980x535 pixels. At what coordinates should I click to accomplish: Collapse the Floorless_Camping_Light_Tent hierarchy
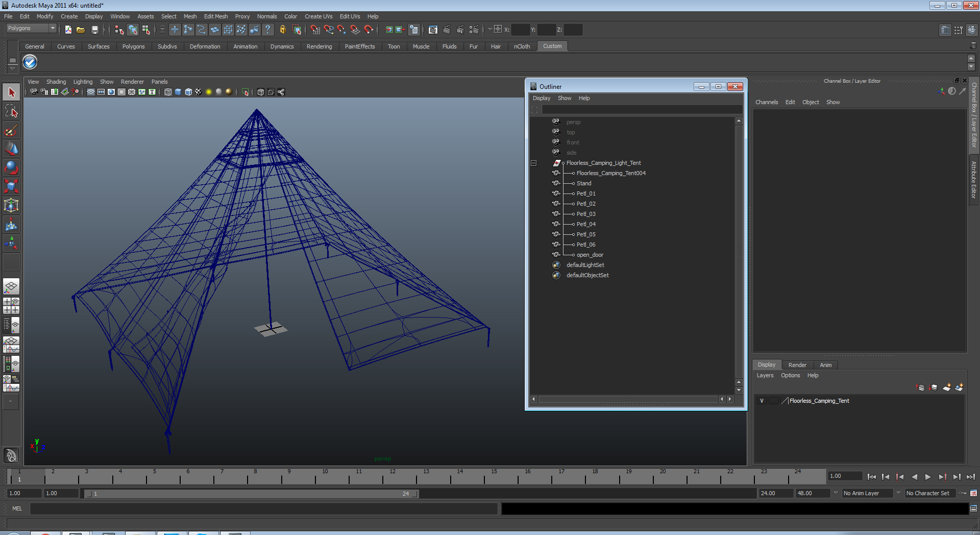click(x=533, y=163)
